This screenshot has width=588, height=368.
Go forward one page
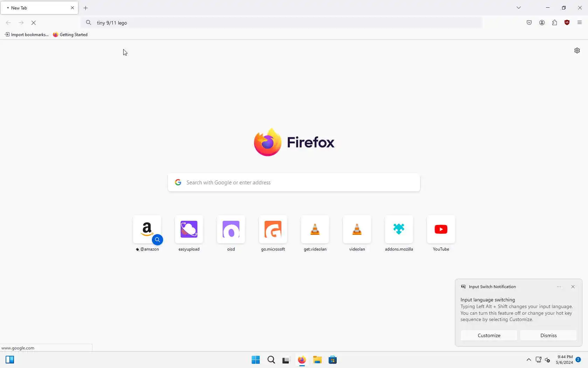21,23
